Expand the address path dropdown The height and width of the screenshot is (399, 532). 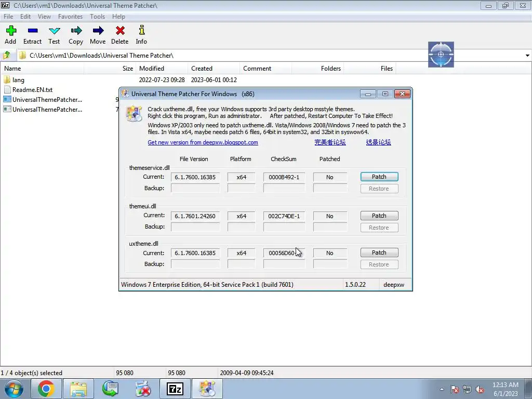tap(527, 55)
